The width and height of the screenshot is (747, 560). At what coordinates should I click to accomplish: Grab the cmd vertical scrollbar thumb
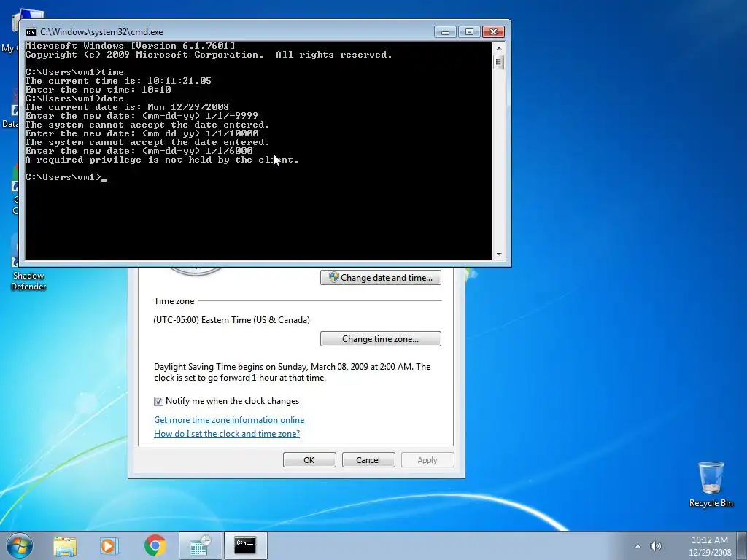499,62
